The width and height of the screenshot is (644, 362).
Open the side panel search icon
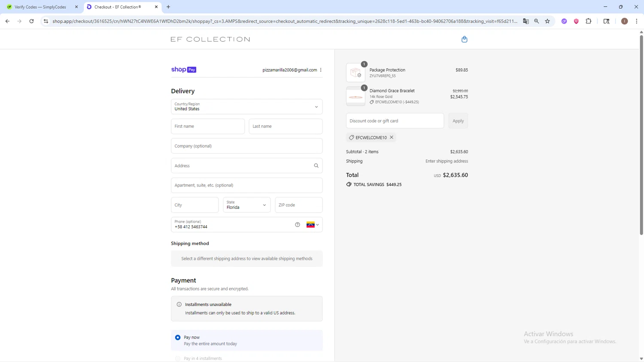point(606,21)
